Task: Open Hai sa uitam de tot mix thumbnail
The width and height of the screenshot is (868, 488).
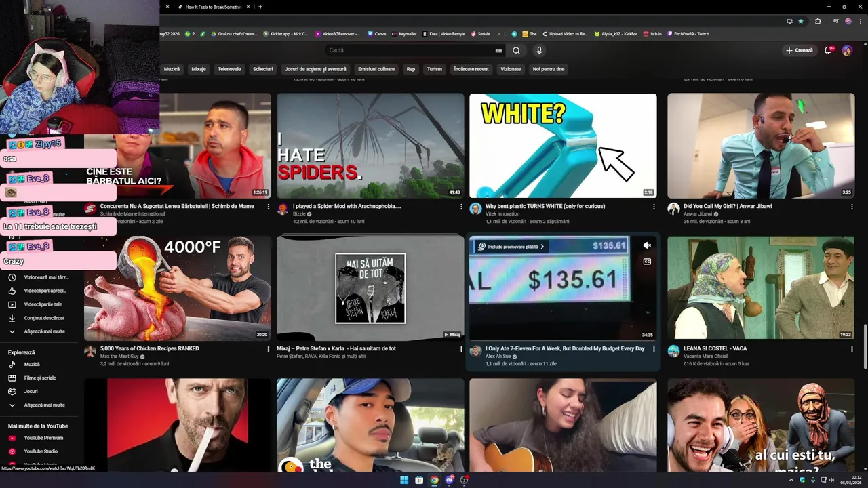Action: point(370,288)
